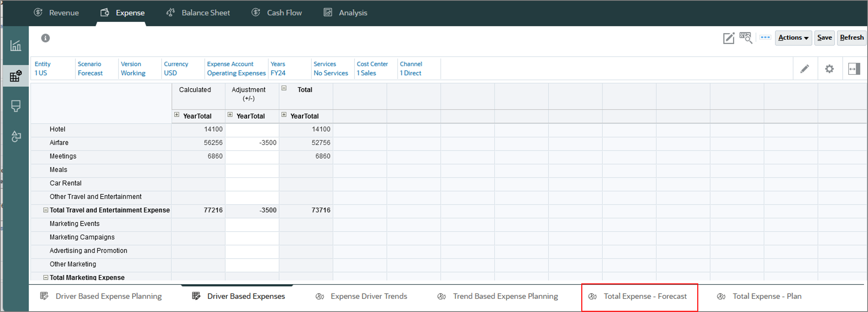Click the form information icon
868x312 pixels.
tap(45, 38)
